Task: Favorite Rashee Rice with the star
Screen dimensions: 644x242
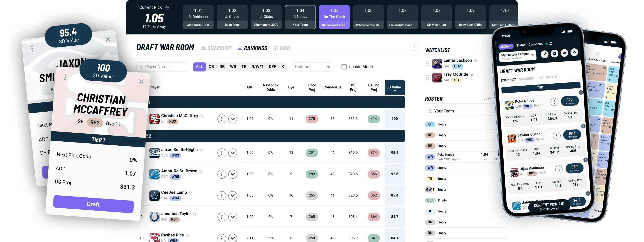Action: [188, 235]
